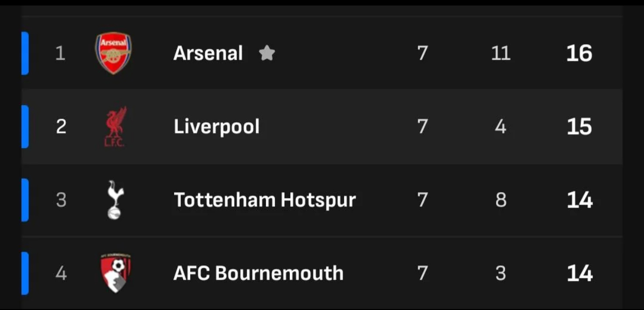Click Arsenal's rank number 1
644x310 pixels.
point(60,53)
